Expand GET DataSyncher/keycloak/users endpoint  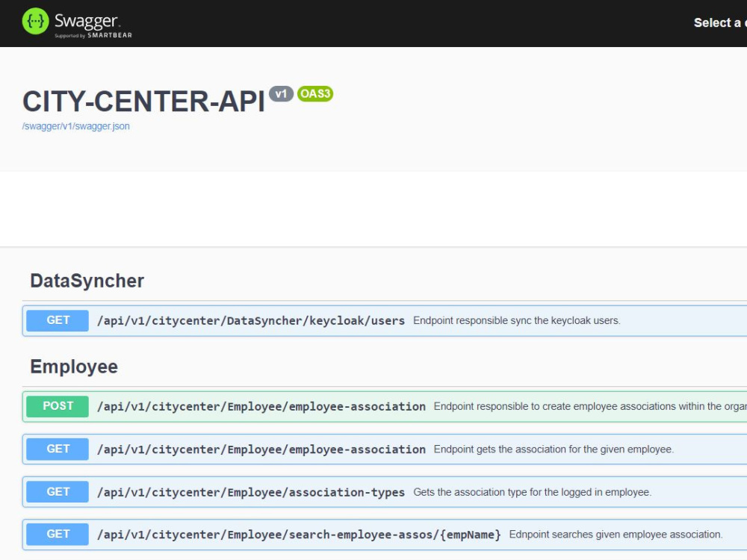(x=250, y=320)
